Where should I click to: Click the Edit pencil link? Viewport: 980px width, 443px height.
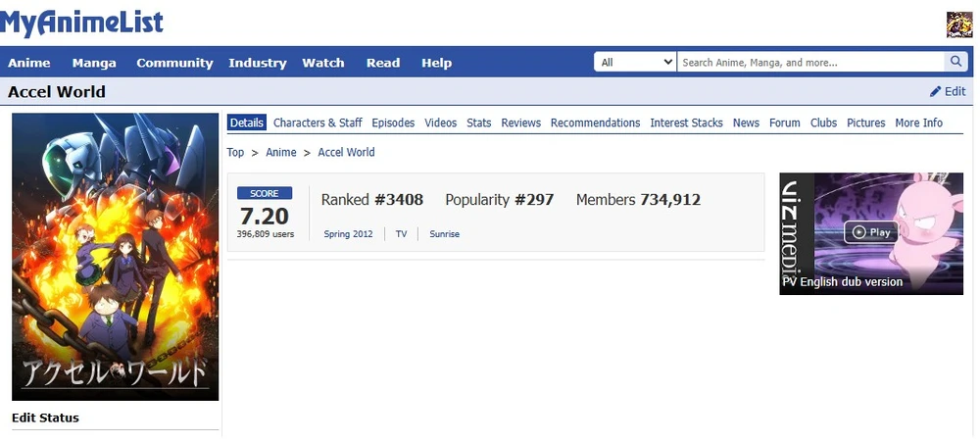pyautogui.click(x=948, y=91)
